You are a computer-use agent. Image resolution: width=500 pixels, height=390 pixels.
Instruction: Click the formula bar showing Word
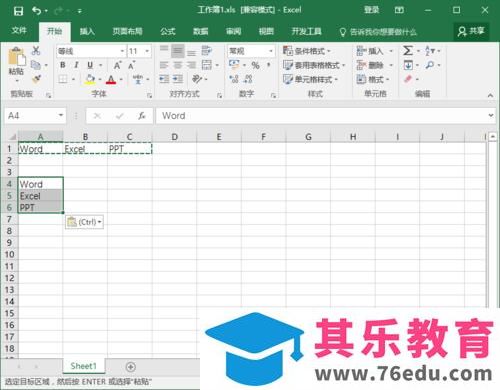click(x=321, y=116)
